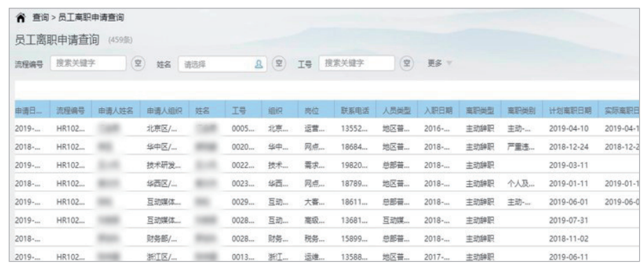Expand the 更多 filter dropdown
The image size is (644, 268).
pos(439,64)
